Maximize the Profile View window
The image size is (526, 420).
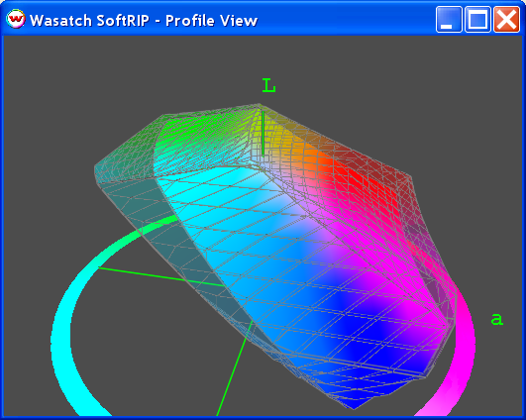[477, 20]
